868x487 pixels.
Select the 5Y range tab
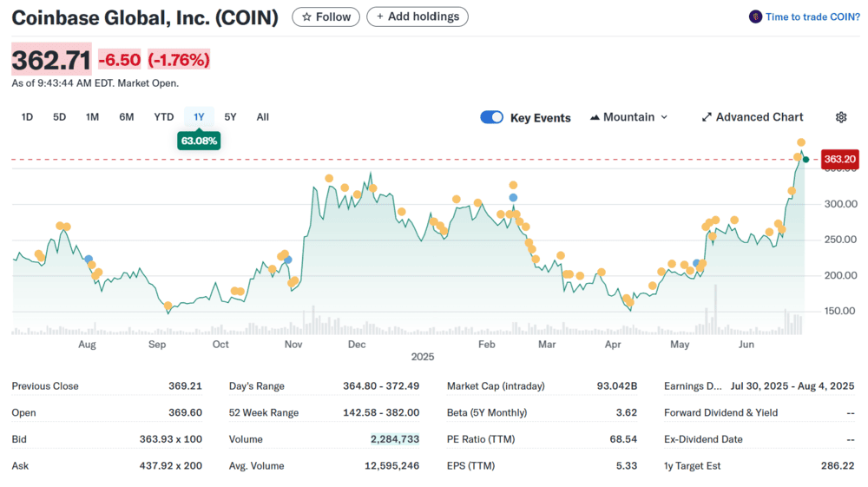tap(230, 117)
